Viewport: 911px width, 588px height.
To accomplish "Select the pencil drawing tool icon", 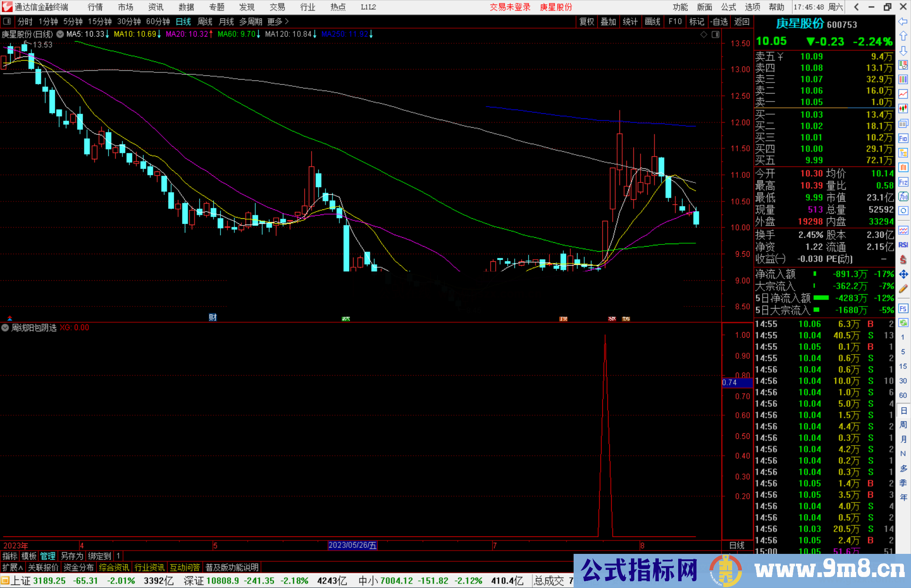I will pyautogui.click(x=903, y=289).
